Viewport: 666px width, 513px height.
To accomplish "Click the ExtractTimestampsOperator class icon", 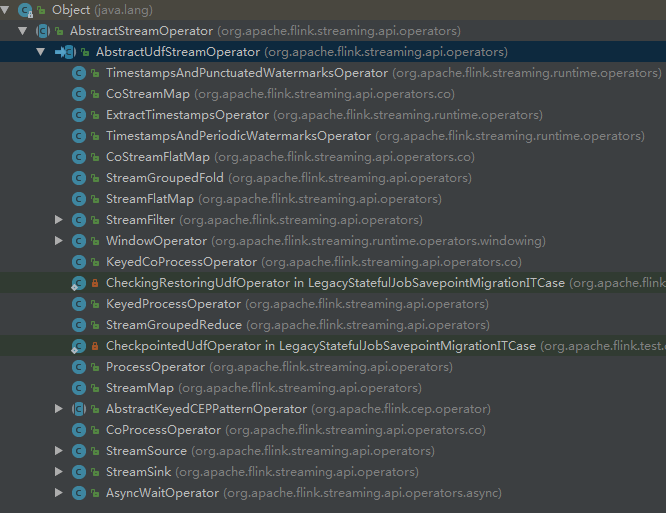I will click(79, 115).
